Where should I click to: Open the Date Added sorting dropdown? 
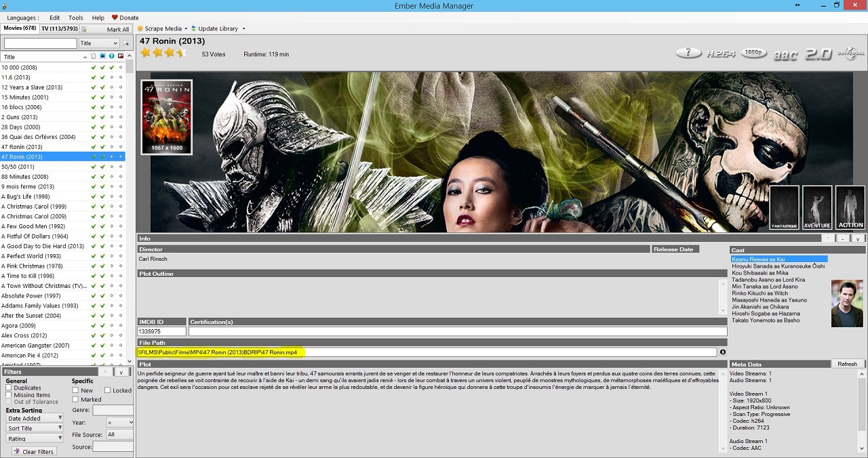click(34, 419)
